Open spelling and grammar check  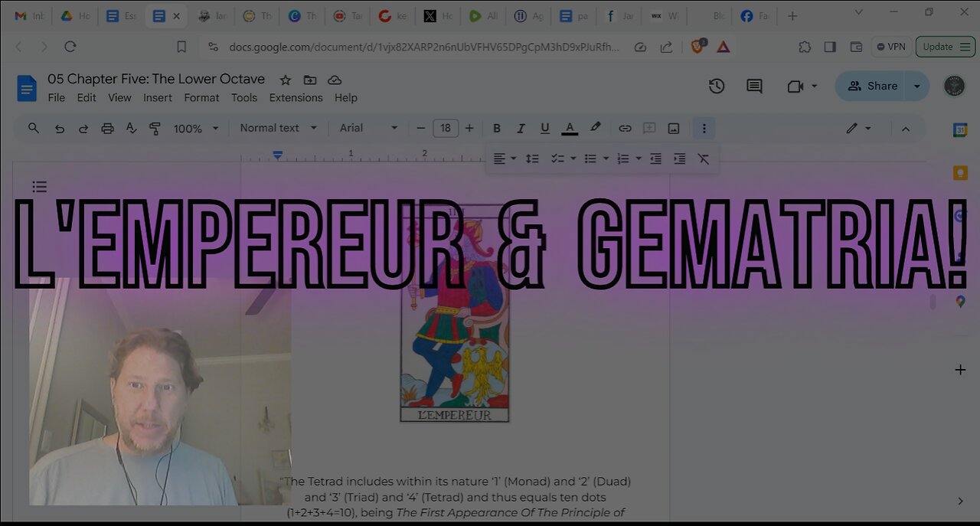(x=131, y=129)
